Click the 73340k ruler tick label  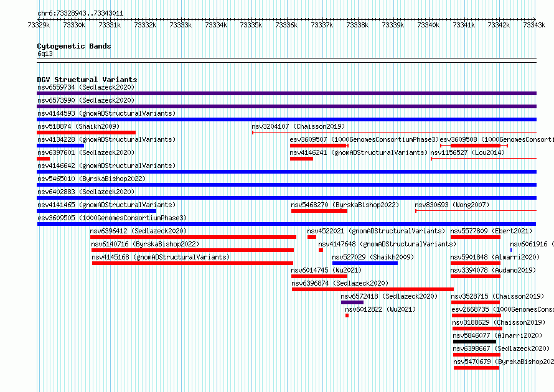click(428, 25)
